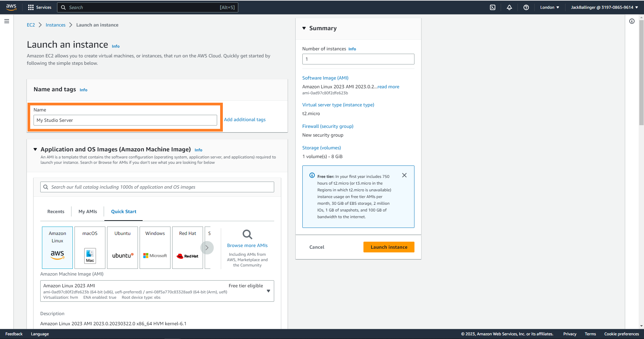Select the Red Hat AMI tile
Image resolution: width=644 pixels, height=339 pixels.
click(188, 247)
